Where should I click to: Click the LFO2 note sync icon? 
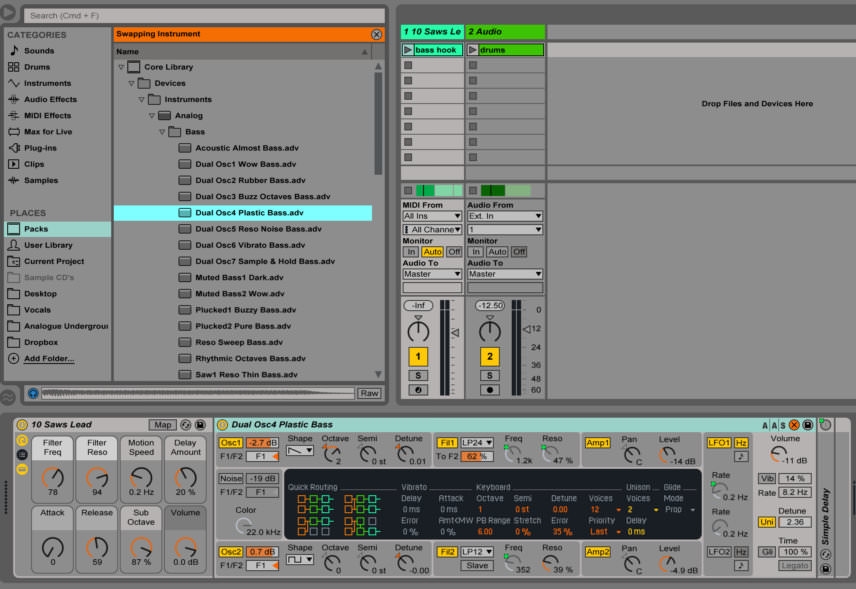pos(741,566)
